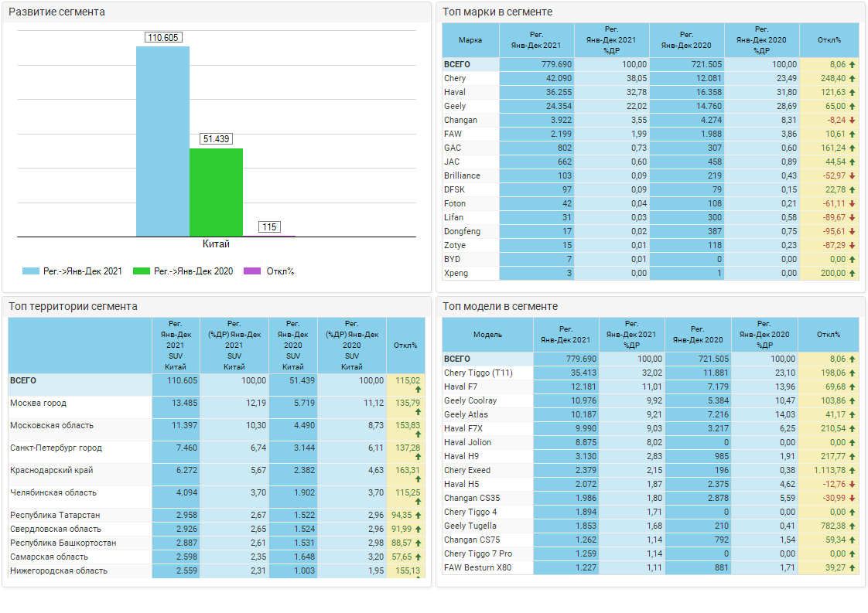
Task: Sort territories table by Откл% column header
Action: tap(405, 346)
